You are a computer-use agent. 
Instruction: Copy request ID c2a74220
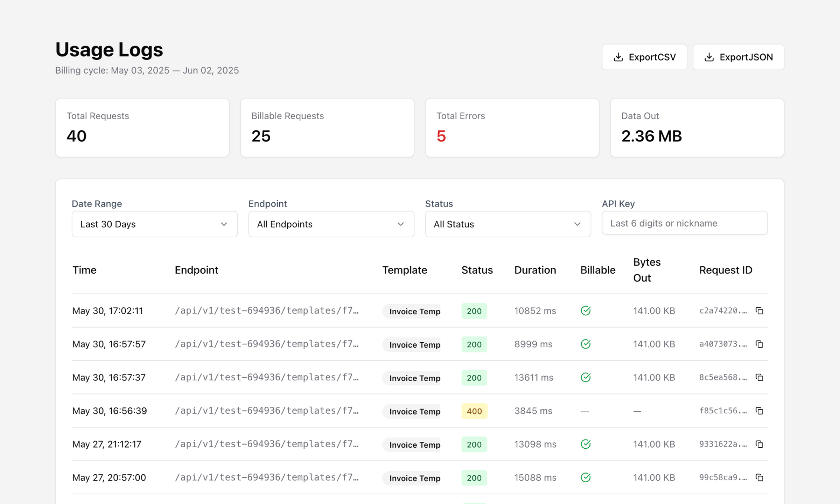(759, 311)
